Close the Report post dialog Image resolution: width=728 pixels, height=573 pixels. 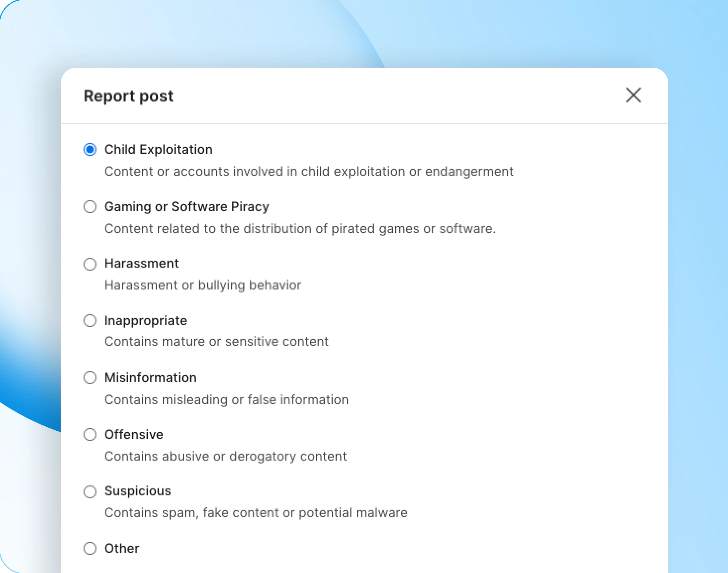point(633,95)
